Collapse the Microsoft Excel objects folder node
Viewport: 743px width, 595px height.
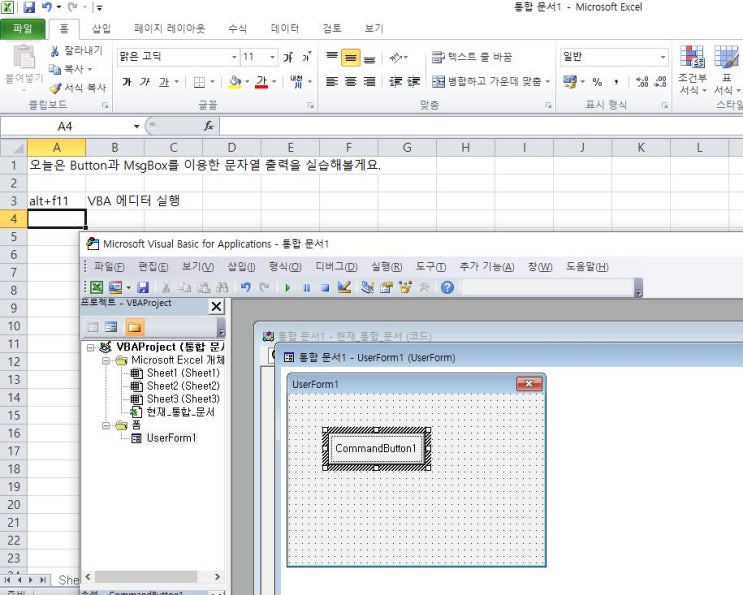click(106, 361)
